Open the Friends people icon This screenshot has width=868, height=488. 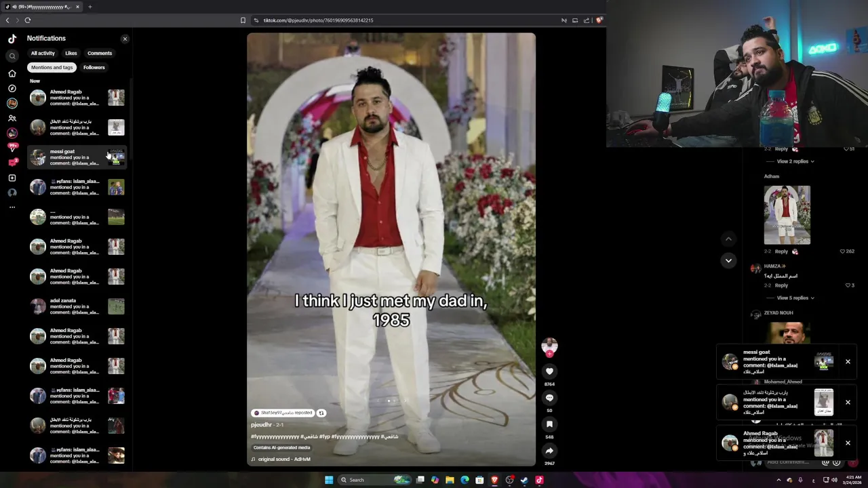tap(12, 118)
